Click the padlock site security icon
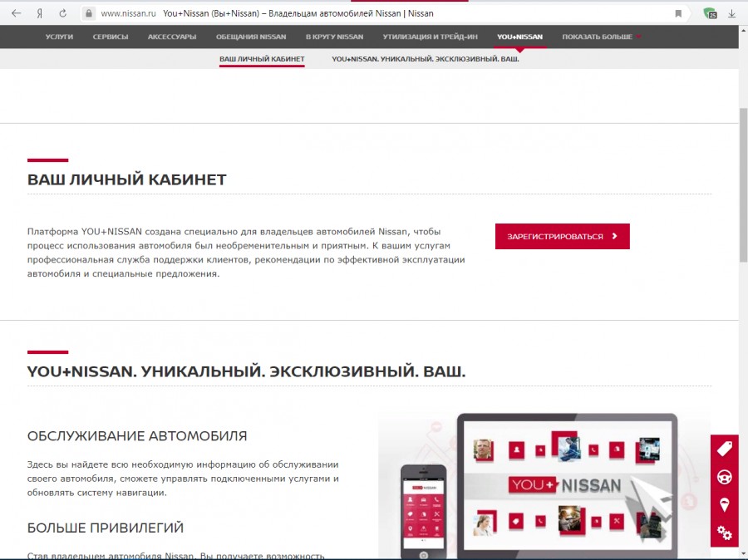Screen dimensions: 748x560 (89, 14)
